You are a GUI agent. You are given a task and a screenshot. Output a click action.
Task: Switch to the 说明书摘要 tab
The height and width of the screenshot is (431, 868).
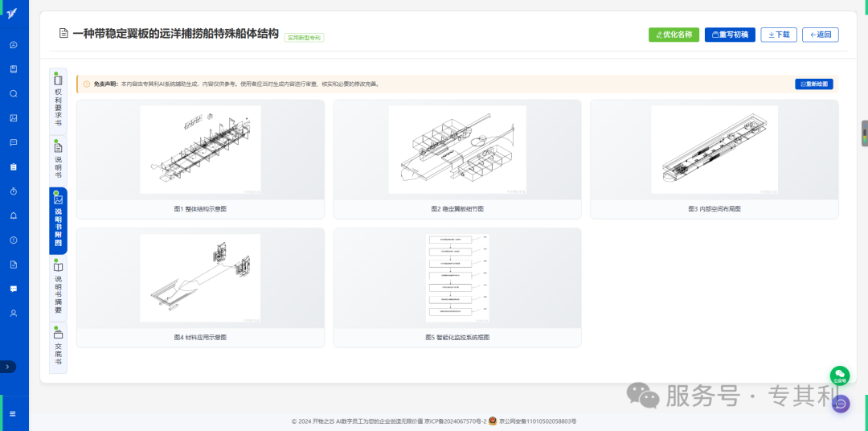click(58, 288)
